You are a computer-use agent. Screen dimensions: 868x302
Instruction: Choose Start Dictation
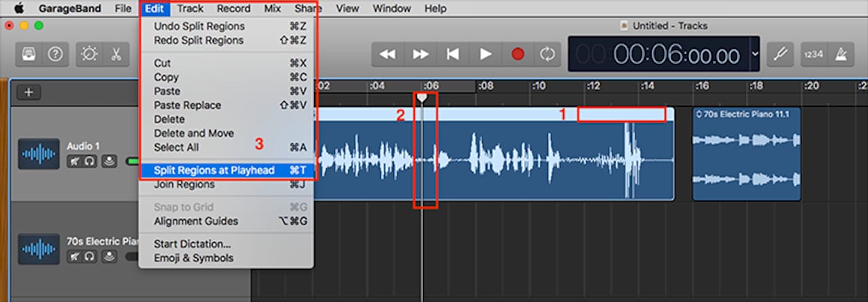(x=226, y=244)
